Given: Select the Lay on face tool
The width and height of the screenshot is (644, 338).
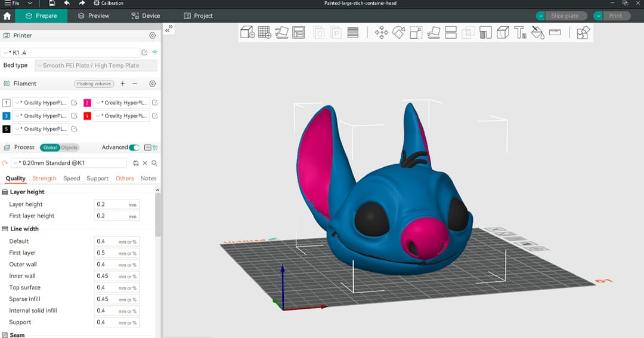Looking at the screenshot, I should pos(434,32).
